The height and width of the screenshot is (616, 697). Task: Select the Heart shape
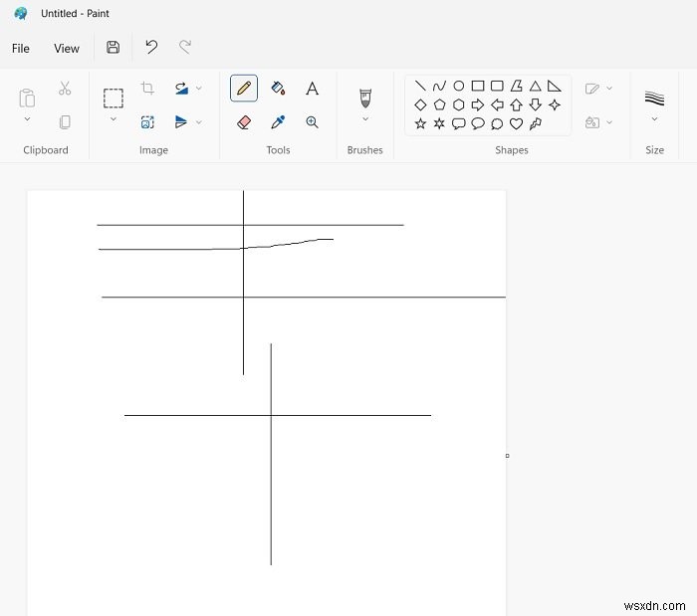tap(516, 124)
